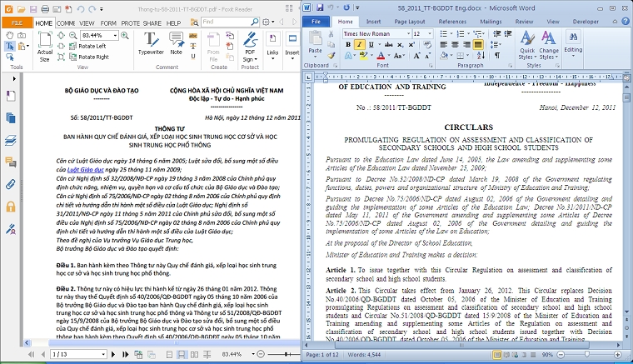
Task: Switch to the Page Layout tab in Word
Action: click(410, 22)
